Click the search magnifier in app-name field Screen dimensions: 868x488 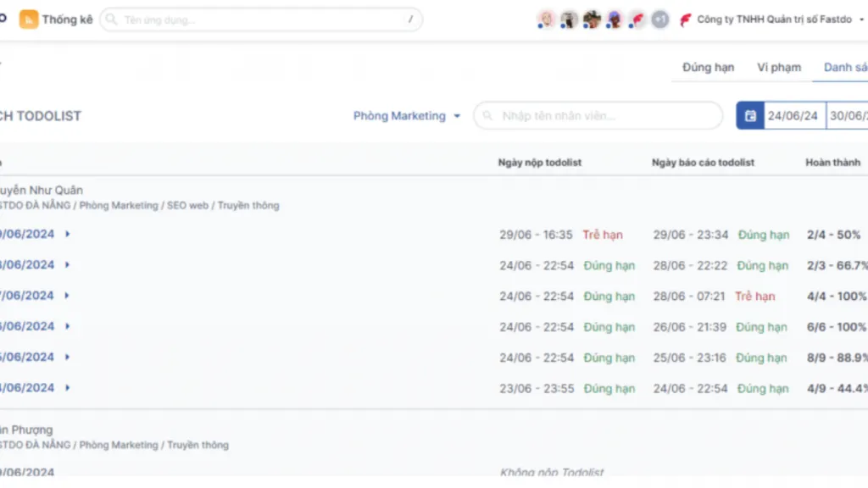(111, 19)
